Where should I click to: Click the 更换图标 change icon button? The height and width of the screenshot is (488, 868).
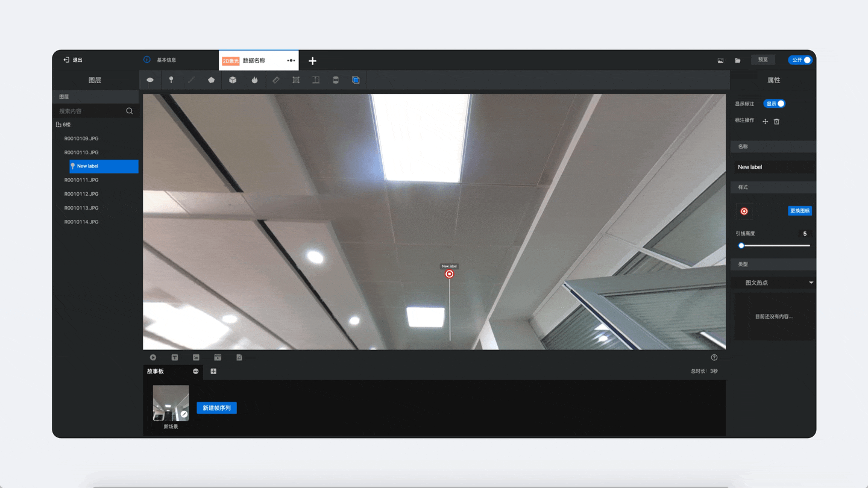tap(800, 211)
